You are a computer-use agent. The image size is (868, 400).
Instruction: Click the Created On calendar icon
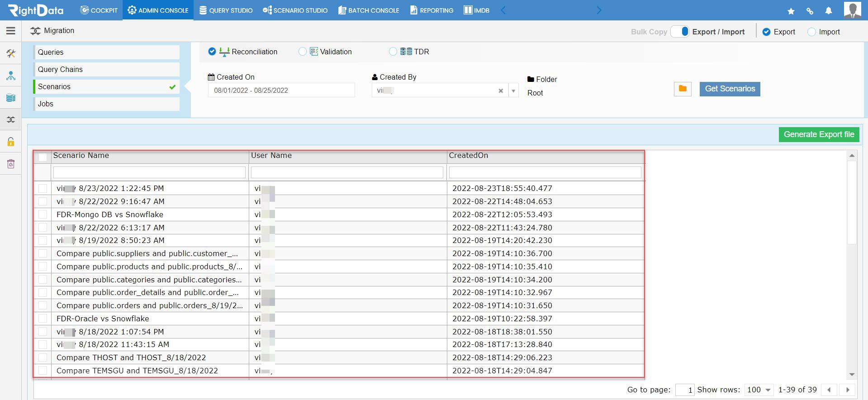[x=211, y=77]
